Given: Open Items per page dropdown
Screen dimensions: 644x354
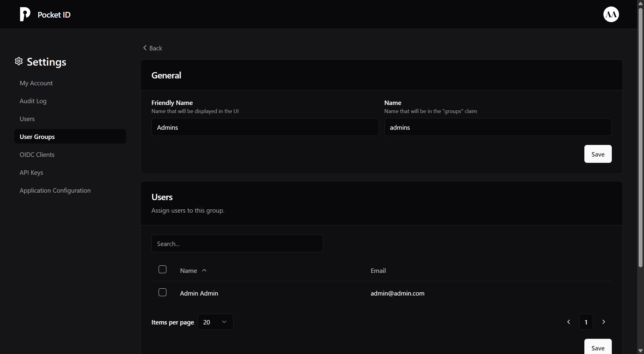Looking at the screenshot, I should [x=215, y=322].
